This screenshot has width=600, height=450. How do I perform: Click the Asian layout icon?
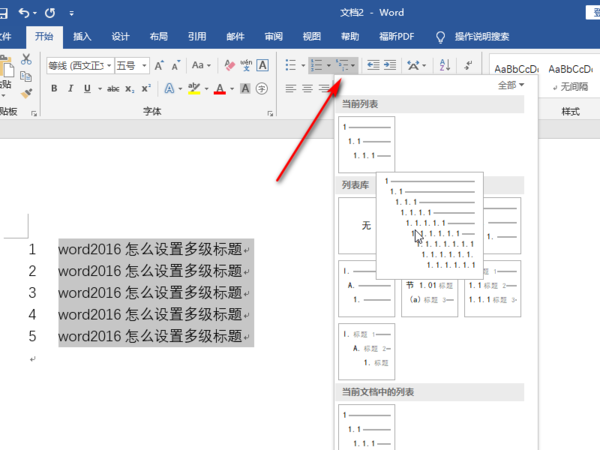pos(413,65)
